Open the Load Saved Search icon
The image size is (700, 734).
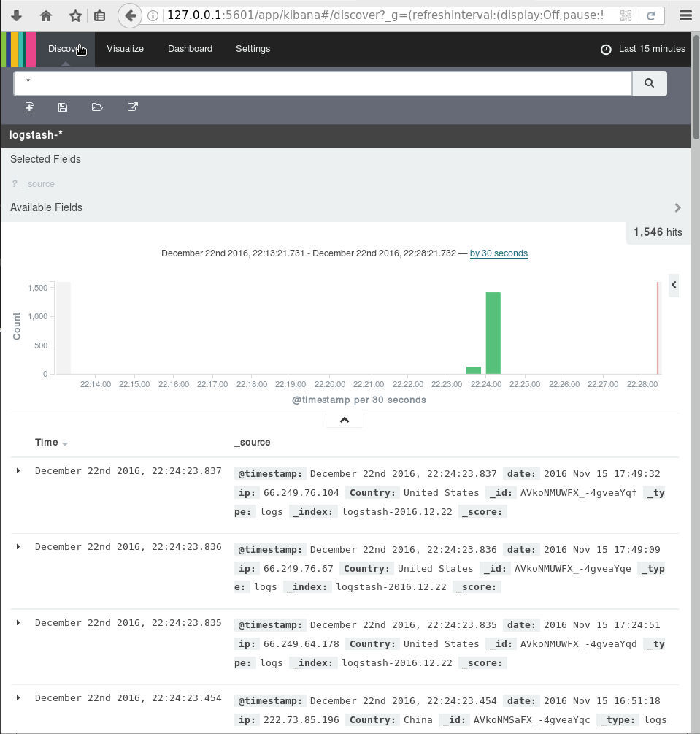[97, 107]
